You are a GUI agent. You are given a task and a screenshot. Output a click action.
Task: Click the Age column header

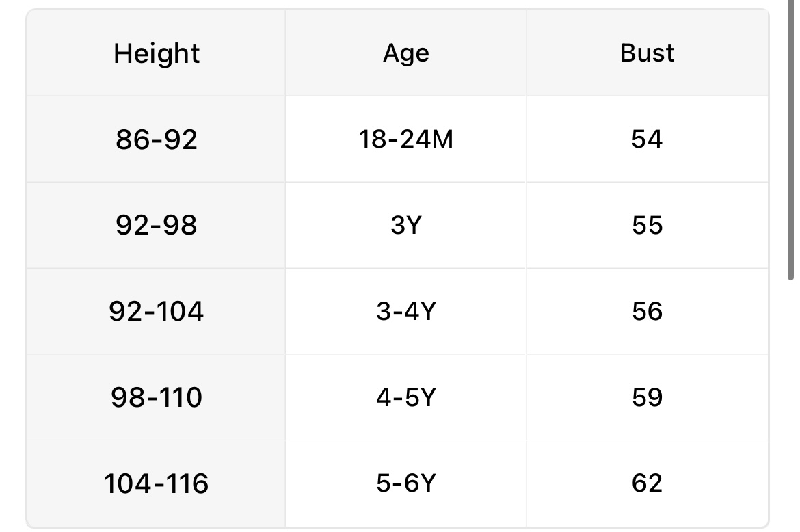(406, 53)
